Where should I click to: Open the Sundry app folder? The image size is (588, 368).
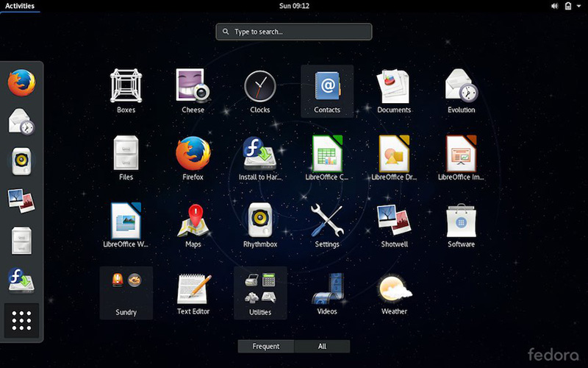tap(126, 293)
